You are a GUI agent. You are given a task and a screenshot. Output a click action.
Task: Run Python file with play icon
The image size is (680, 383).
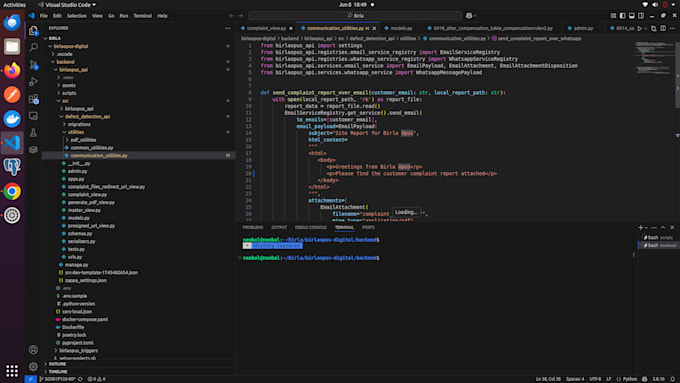(x=639, y=28)
